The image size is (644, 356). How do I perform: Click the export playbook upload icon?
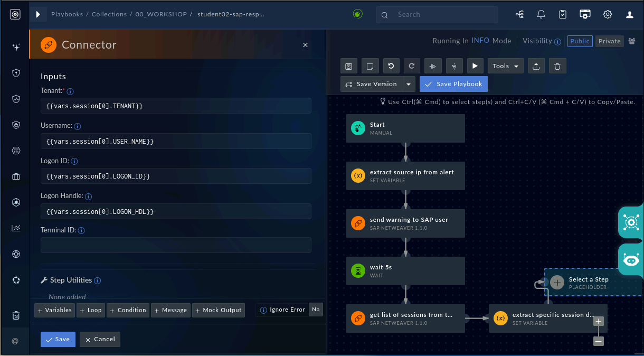pyautogui.click(x=536, y=66)
